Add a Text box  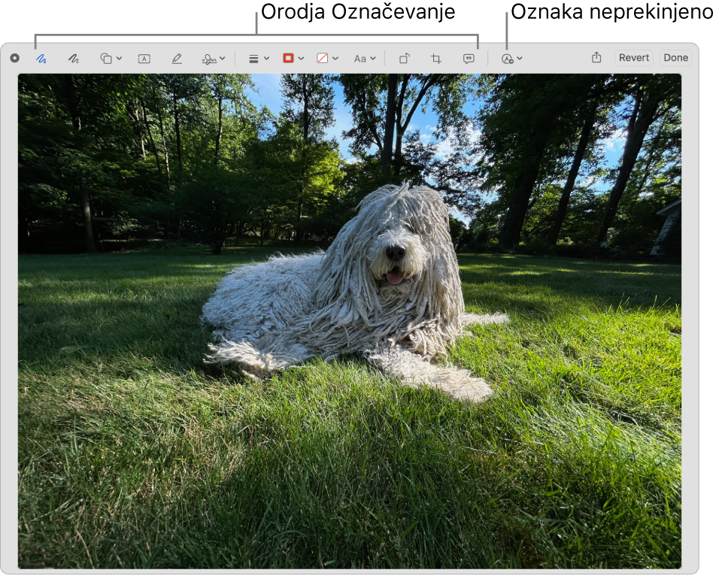click(144, 59)
